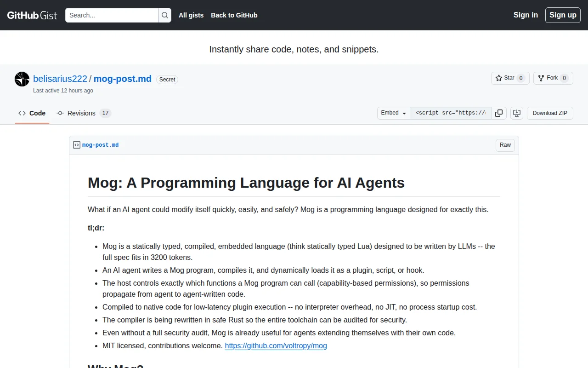Click the bullet starting 'Compiled to native code'
The width and height of the screenshot is (588, 368).
point(290,307)
